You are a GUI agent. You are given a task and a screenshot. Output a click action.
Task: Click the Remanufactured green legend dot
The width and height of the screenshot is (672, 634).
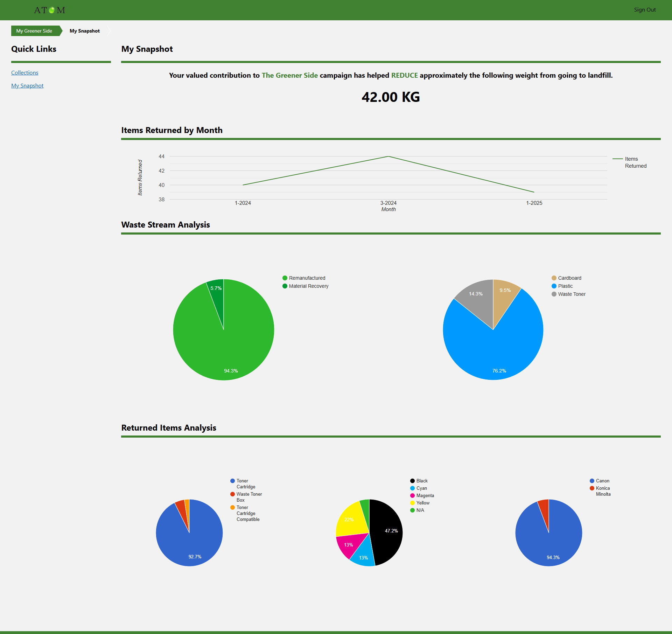[285, 278]
